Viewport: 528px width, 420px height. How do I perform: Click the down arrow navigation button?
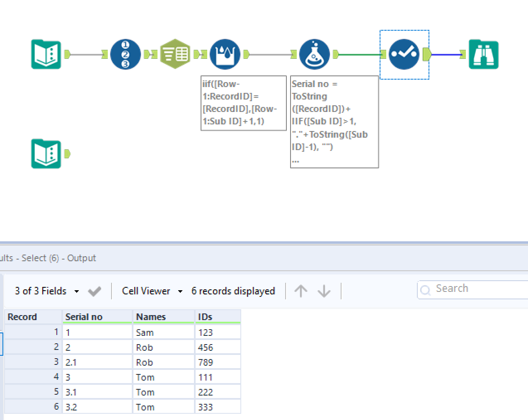point(324,291)
